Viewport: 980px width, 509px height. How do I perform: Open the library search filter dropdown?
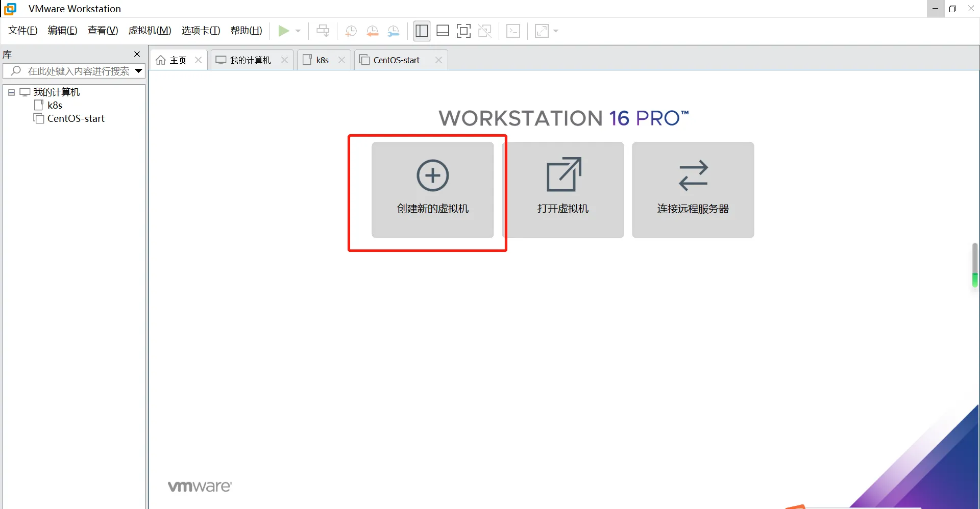tap(138, 71)
